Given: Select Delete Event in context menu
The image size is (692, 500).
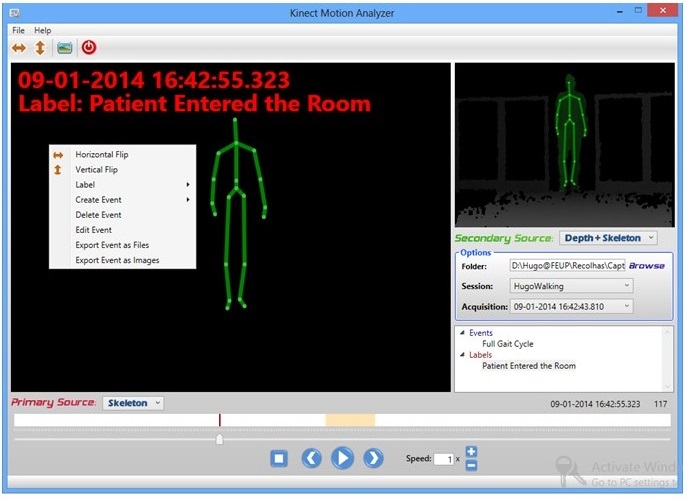Looking at the screenshot, I should pos(122,215).
